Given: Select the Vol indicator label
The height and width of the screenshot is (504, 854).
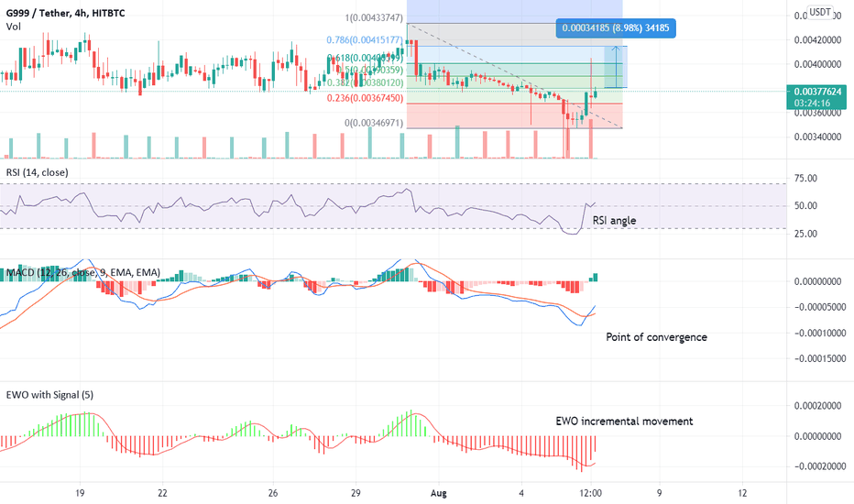Looking at the screenshot, I should 14,27.
